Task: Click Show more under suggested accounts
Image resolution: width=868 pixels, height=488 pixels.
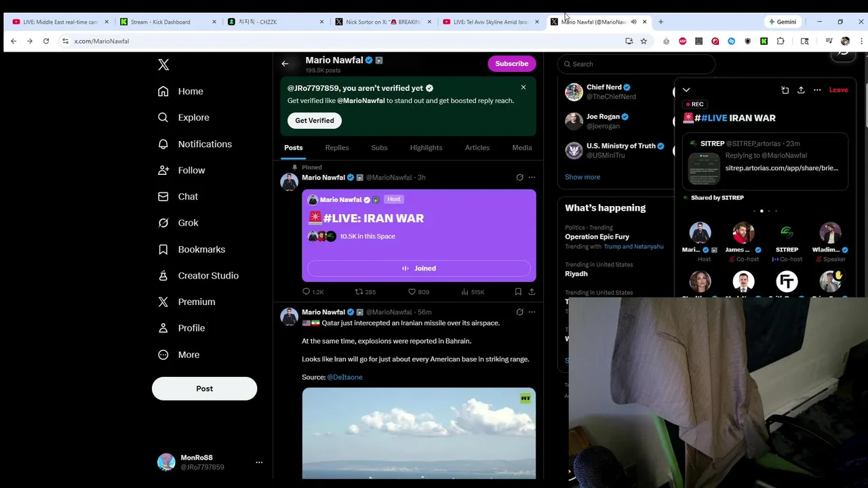Action: (x=583, y=177)
